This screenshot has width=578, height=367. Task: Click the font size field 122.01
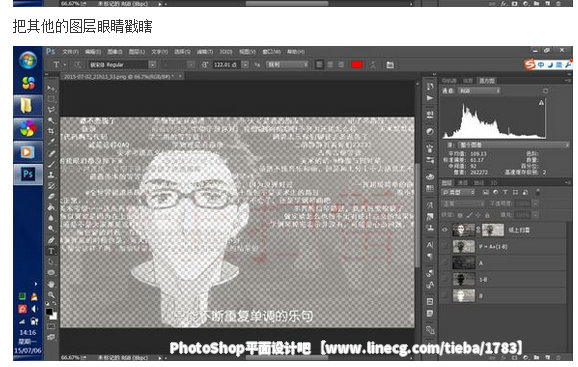(x=227, y=65)
